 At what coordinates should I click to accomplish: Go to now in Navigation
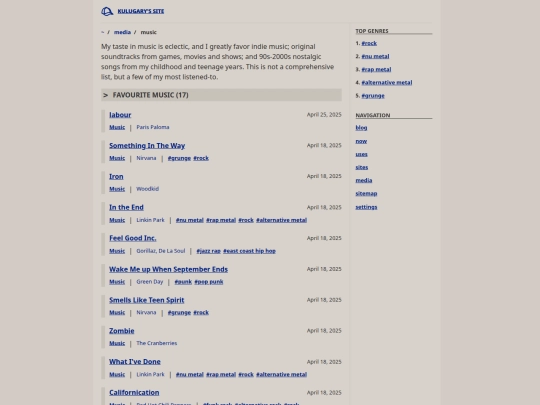(361, 141)
